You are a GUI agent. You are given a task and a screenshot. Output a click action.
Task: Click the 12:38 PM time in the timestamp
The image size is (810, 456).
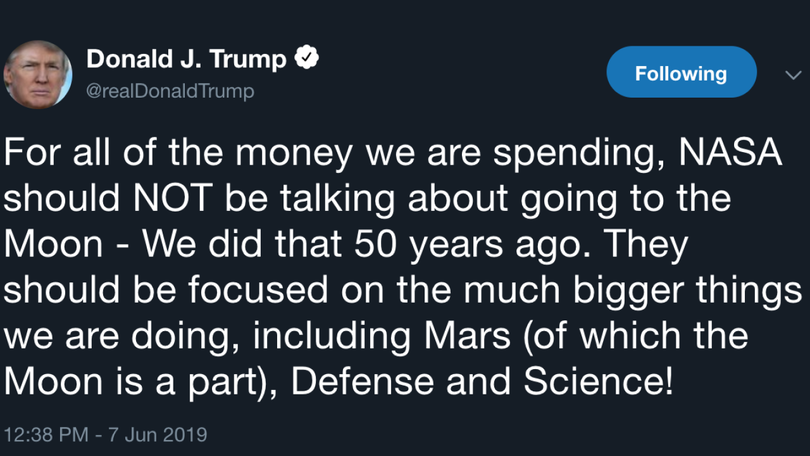(45, 435)
